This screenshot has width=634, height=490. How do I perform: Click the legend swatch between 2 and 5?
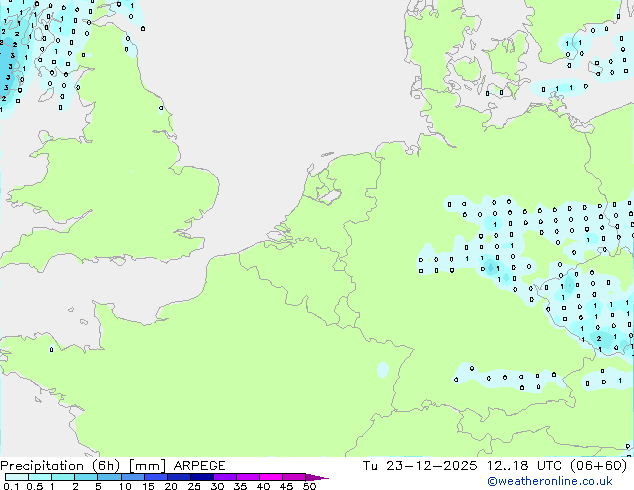coord(86,477)
